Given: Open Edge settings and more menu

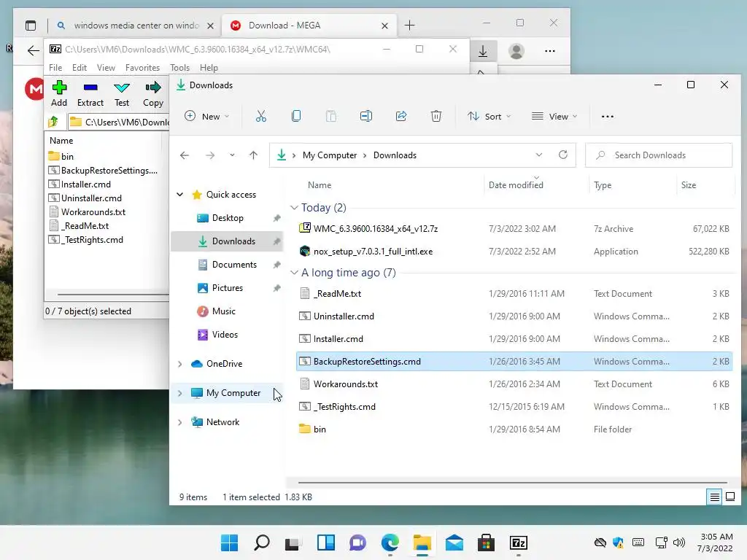Looking at the screenshot, I should (x=550, y=51).
